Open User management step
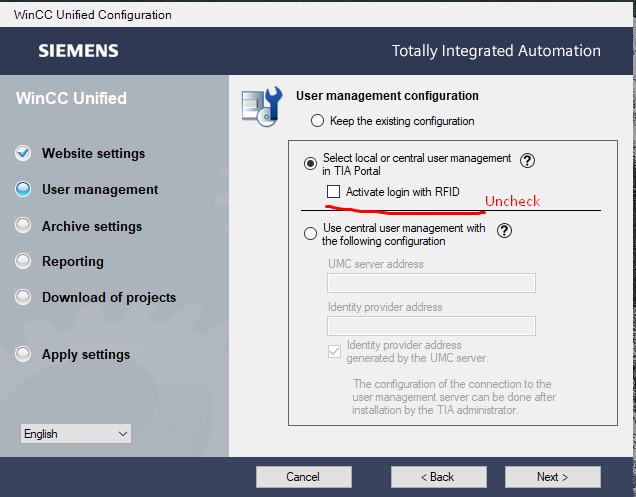 [x=100, y=189]
